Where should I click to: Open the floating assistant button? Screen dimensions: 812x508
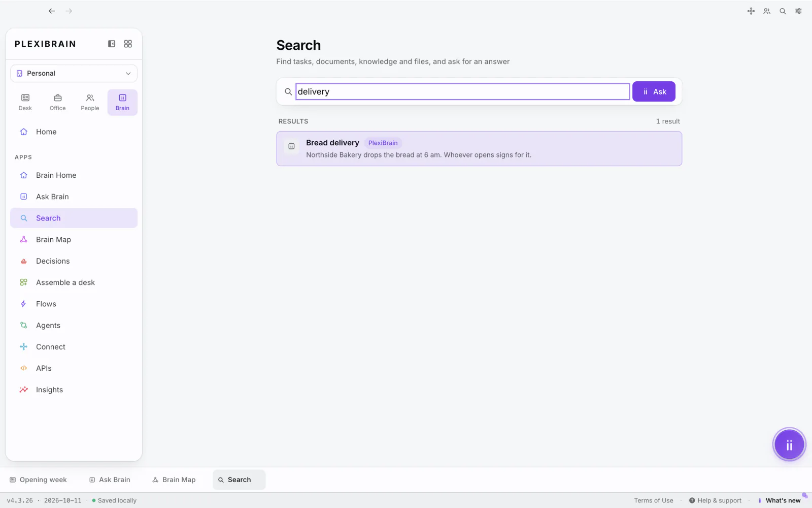pyautogui.click(x=789, y=445)
